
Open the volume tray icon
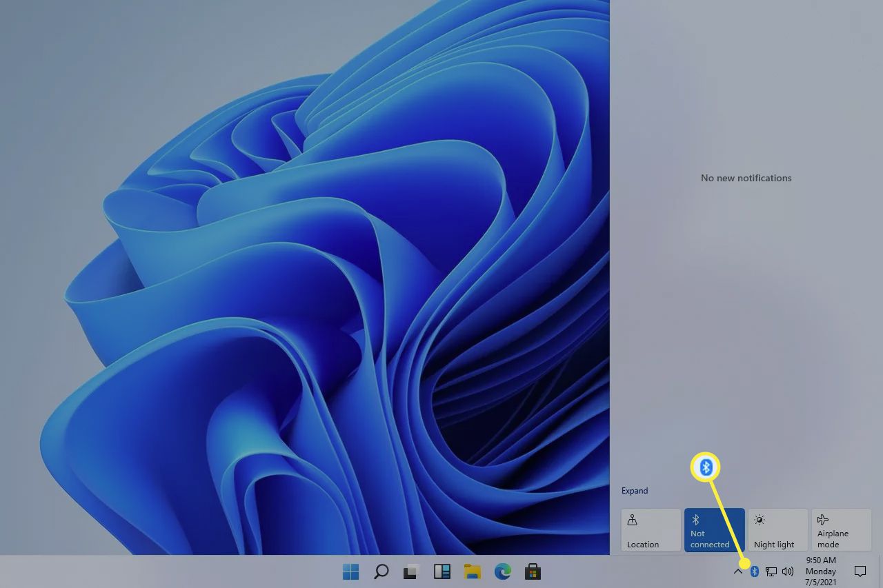(x=788, y=571)
